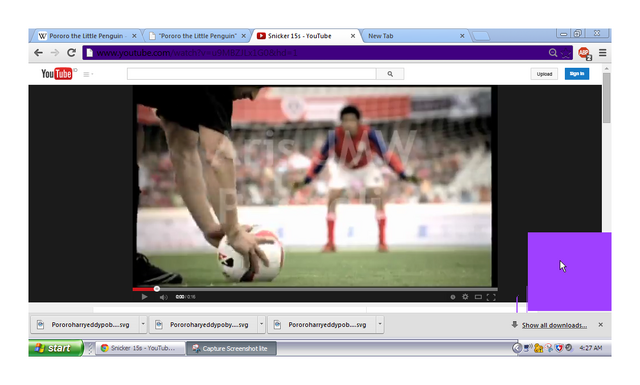Click the video player frame

[x=314, y=187]
